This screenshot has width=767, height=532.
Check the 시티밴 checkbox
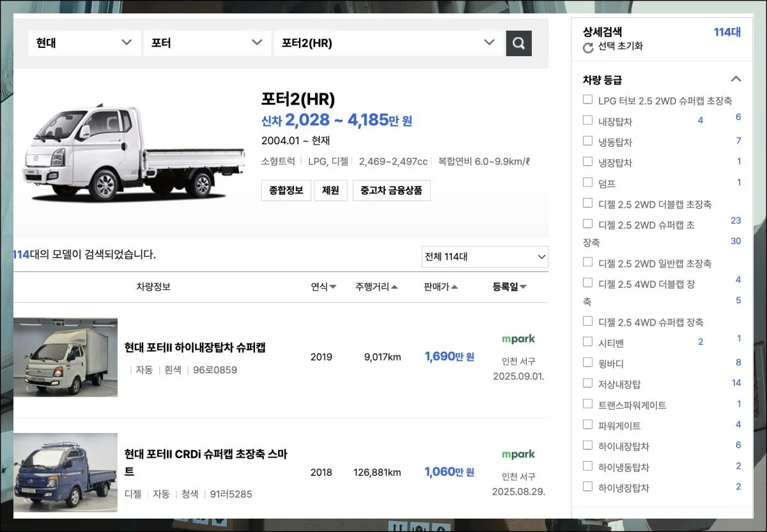587,342
